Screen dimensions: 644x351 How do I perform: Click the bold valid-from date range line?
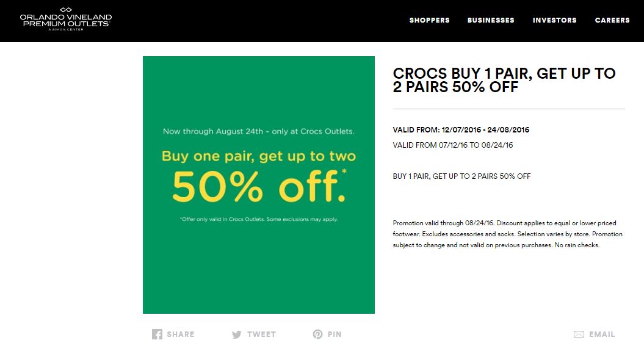click(461, 130)
